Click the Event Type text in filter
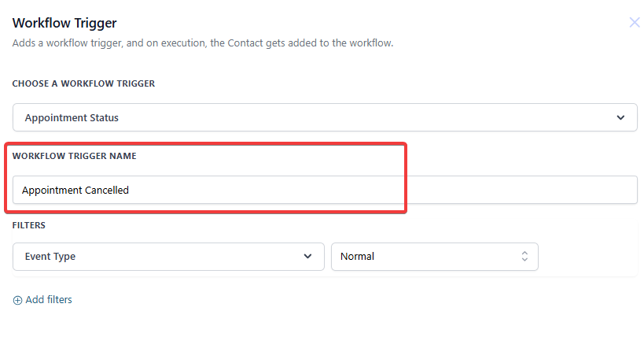 point(50,257)
